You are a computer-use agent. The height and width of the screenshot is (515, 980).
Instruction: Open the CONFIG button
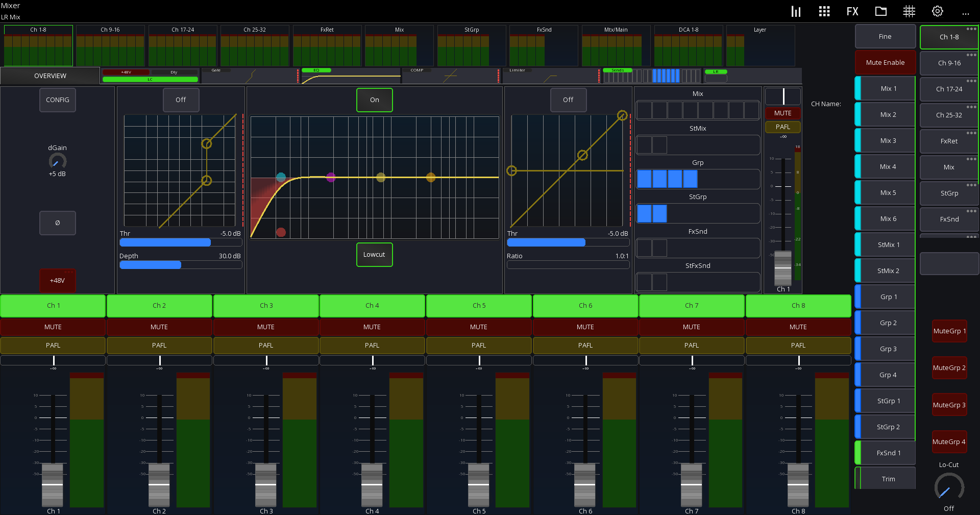[x=58, y=100]
